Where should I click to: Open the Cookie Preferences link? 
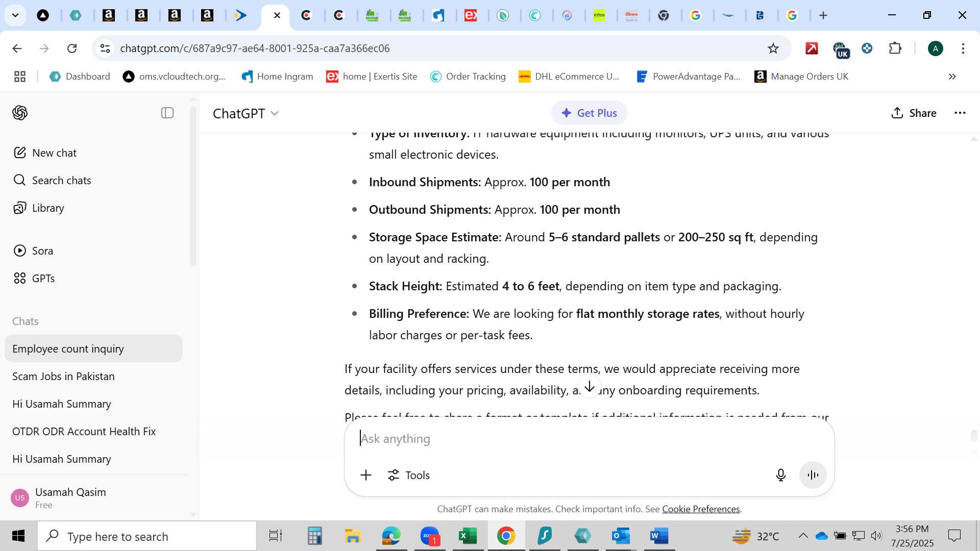(701, 509)
